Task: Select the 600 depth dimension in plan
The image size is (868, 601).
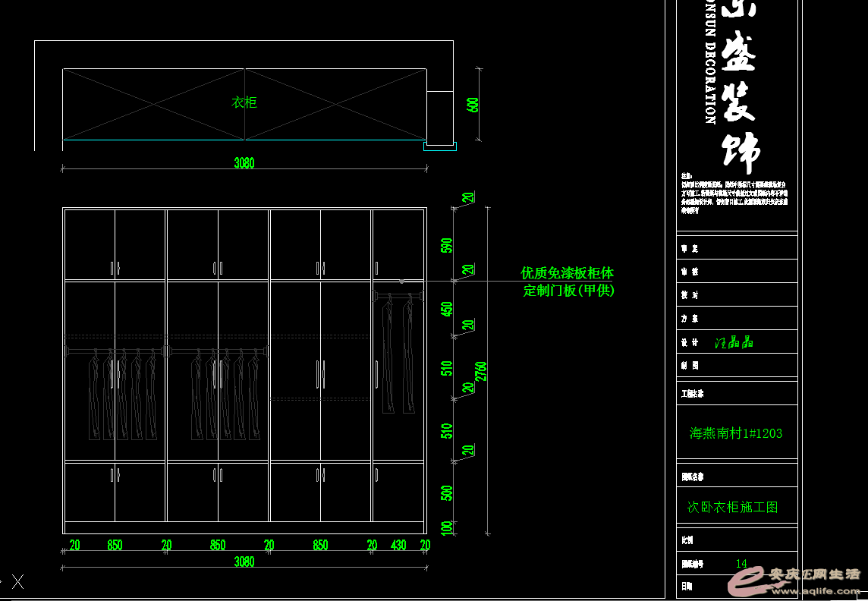Action: click(473, 105)
